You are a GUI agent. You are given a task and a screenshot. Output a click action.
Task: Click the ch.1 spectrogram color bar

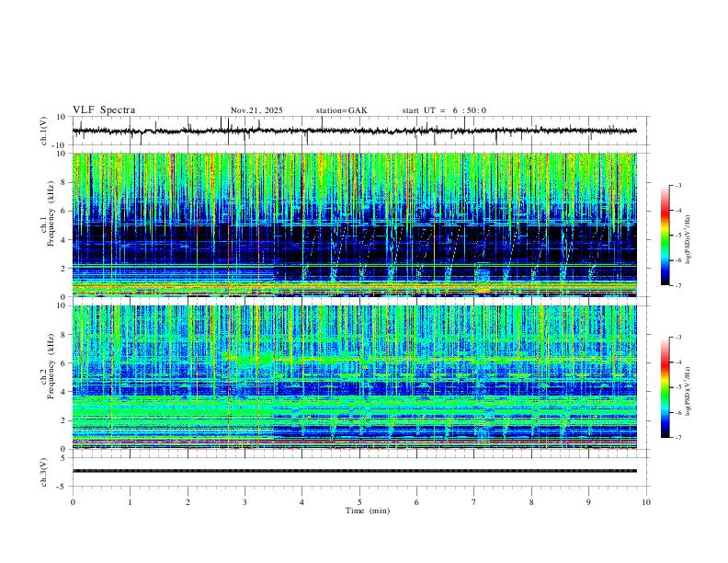point(665,236)
